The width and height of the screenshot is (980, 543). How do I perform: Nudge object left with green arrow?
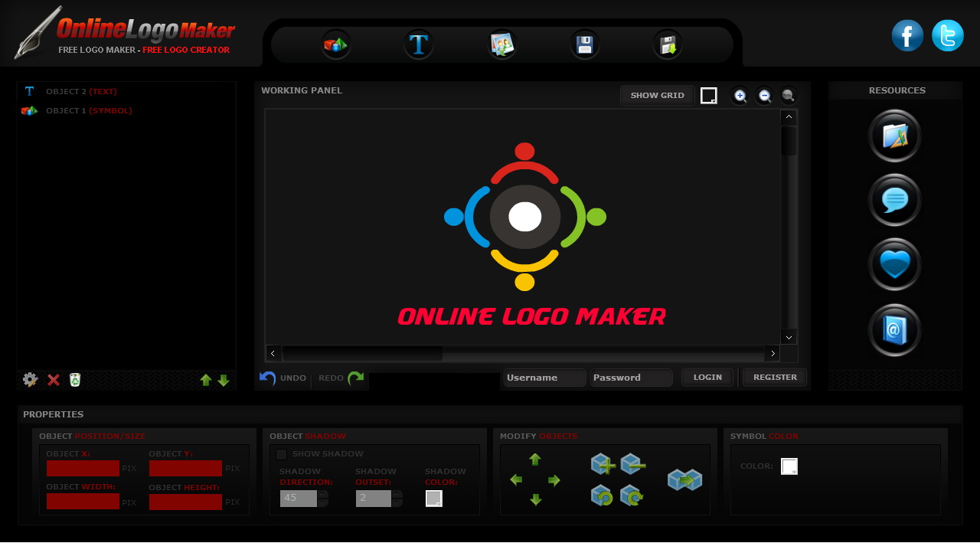pos(516,480)
